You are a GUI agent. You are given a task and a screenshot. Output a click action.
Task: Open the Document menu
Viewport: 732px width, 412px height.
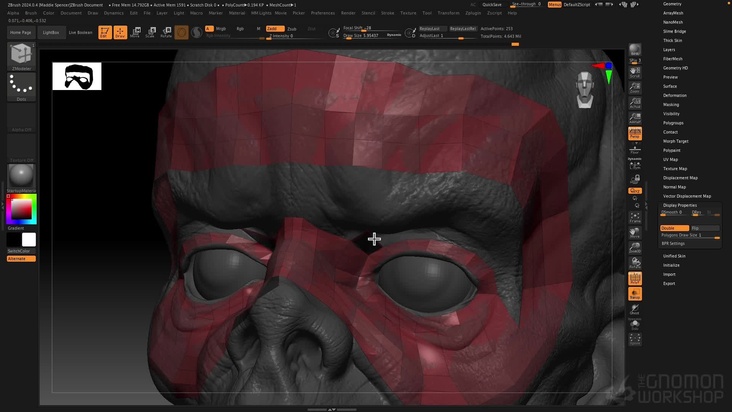click(70, 13)
